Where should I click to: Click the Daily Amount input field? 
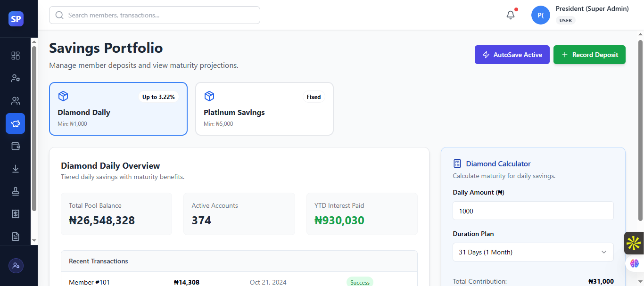[533, 211]
